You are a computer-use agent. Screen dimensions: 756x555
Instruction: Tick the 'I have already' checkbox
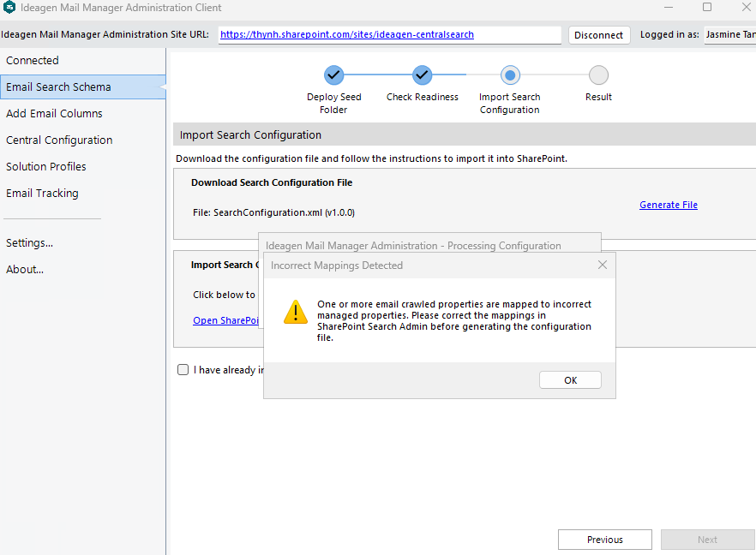[183, 369]
